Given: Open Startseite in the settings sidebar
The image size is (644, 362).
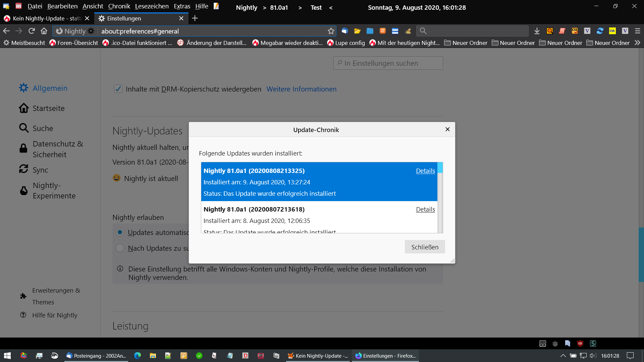Looking at the screenshot, I should click(x=48, y=108).
